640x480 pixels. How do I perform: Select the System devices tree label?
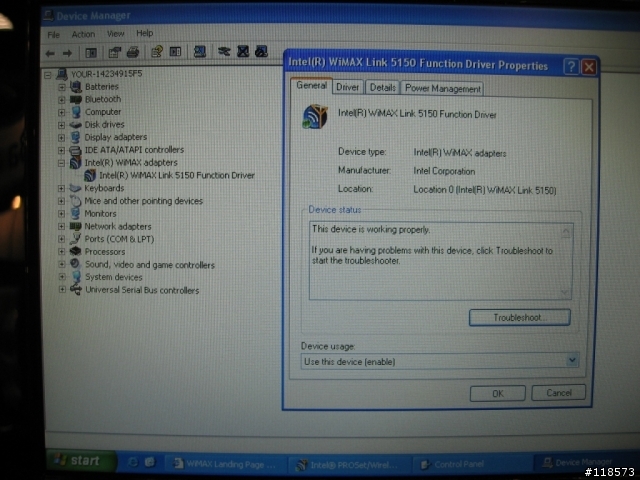click(x=113, y=277)
